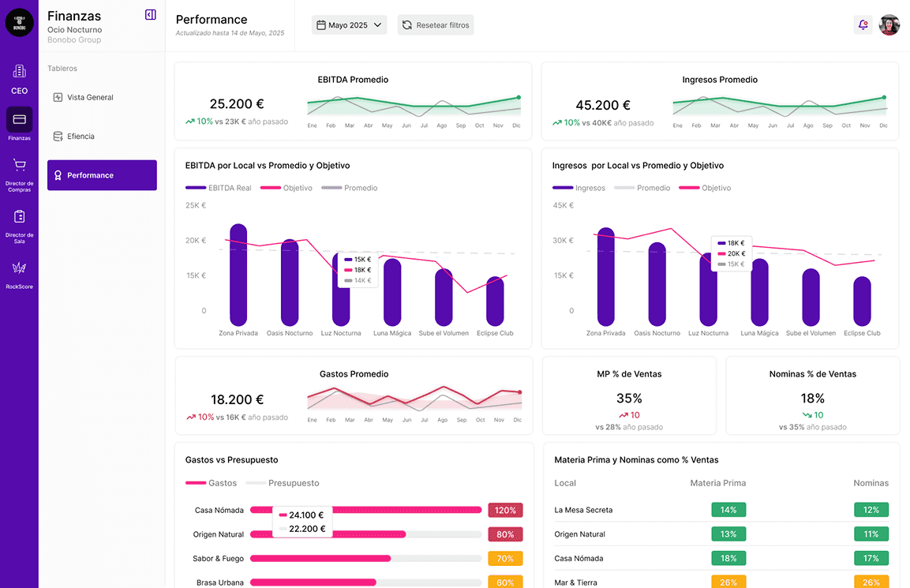Go to the Efiencia board
The width and height of the screenshot is (910, 588).
click(x=81, y=137)
